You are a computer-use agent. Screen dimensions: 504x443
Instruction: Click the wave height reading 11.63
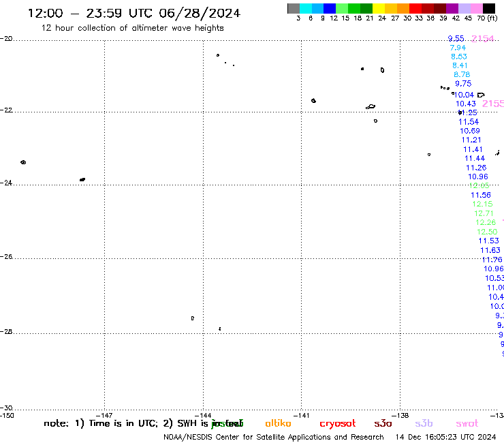[x=490, y=250]
